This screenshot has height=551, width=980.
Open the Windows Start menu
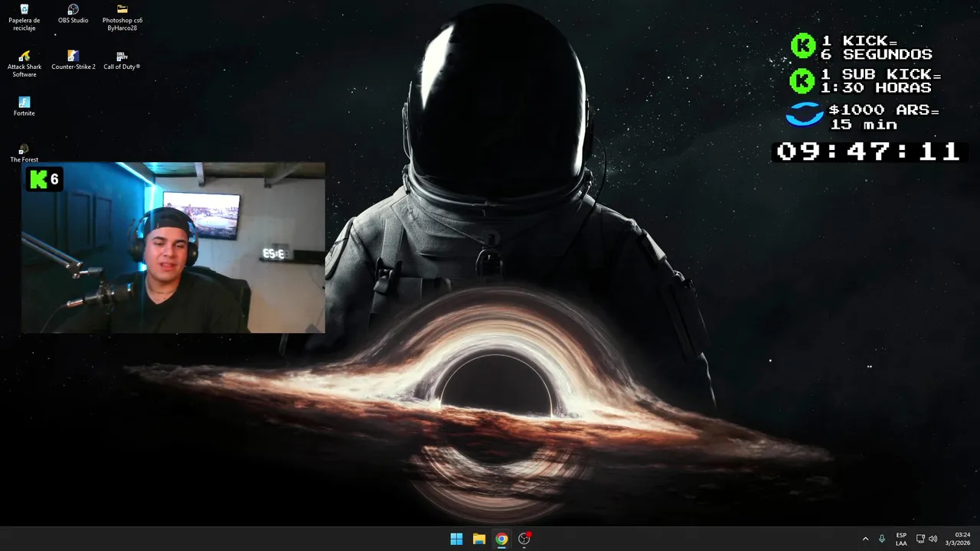[456, 539]
